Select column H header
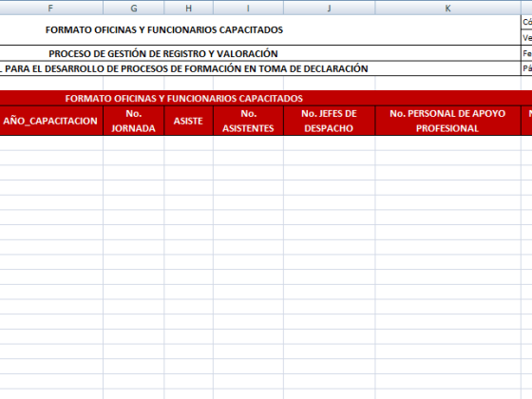The height and width of the screenshot is (399, 532). (189, 9)
